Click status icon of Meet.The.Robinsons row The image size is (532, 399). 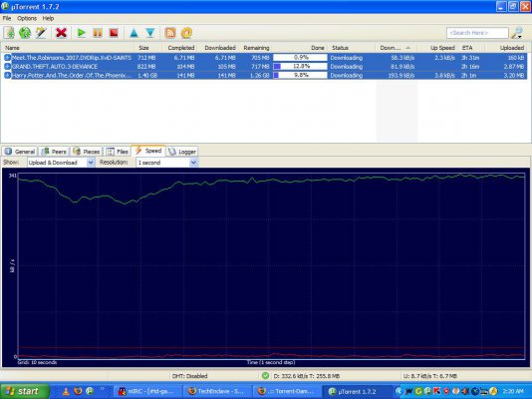[x=7, y=58]
